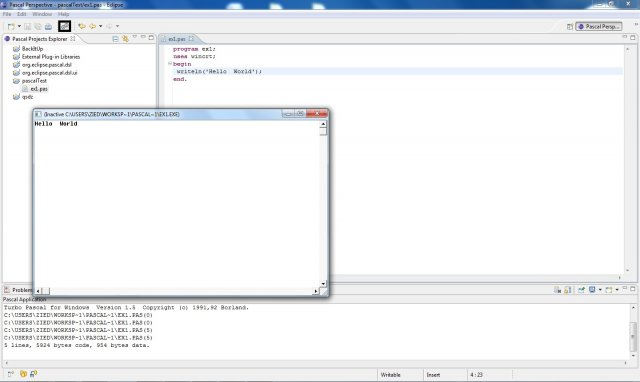Click scroll up arrow in EX1.EXE window
This screenshot has width=640, height=382.
(x=323, y=124)
